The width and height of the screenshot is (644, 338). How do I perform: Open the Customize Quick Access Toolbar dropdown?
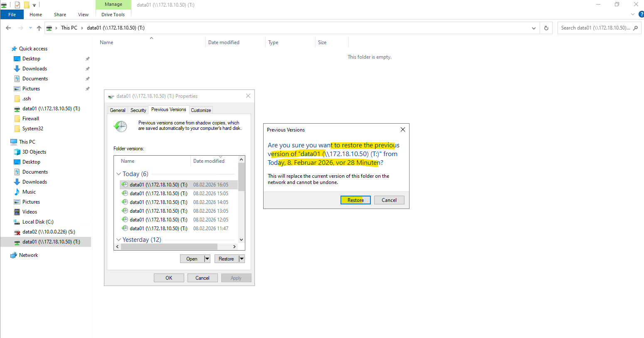(35, 5)
